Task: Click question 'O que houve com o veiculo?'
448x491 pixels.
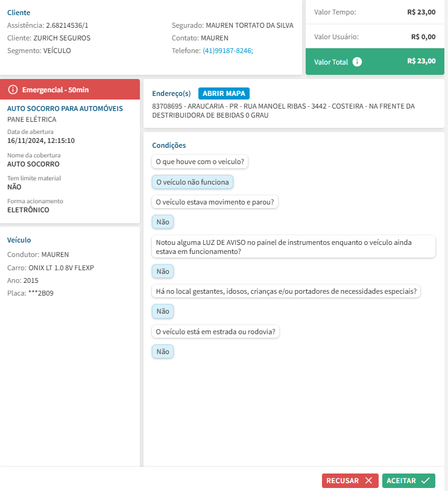Action: (x=200, y=162)
